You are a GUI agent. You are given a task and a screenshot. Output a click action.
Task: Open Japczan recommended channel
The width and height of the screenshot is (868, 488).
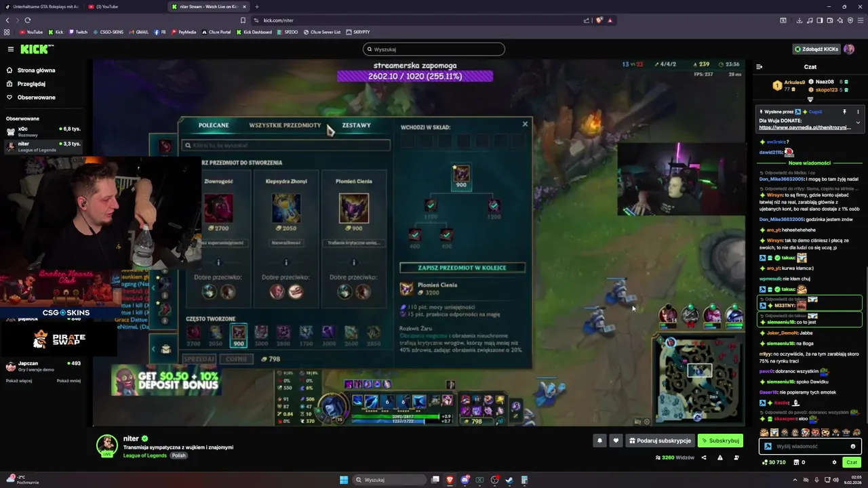[43, 366]
